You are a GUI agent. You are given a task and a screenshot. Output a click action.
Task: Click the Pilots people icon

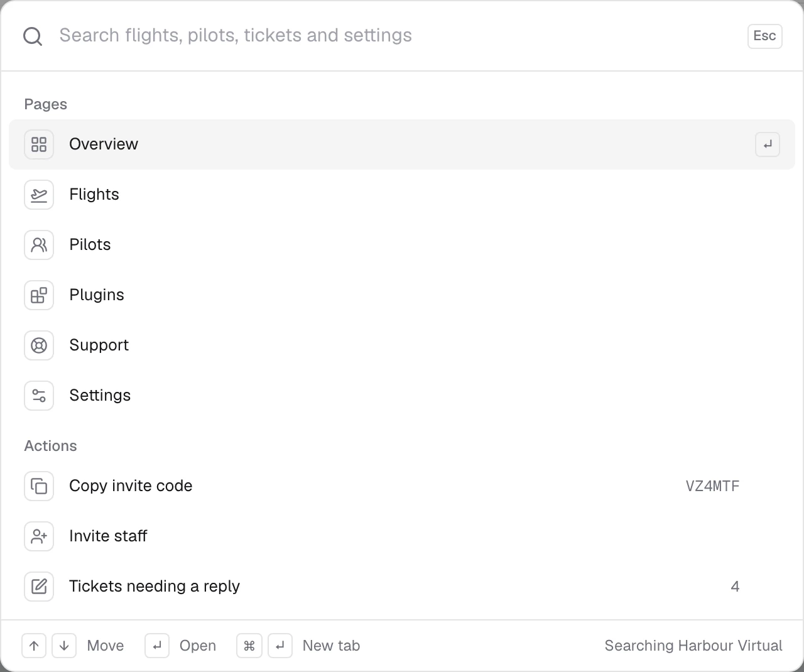[x=39, y=245]
